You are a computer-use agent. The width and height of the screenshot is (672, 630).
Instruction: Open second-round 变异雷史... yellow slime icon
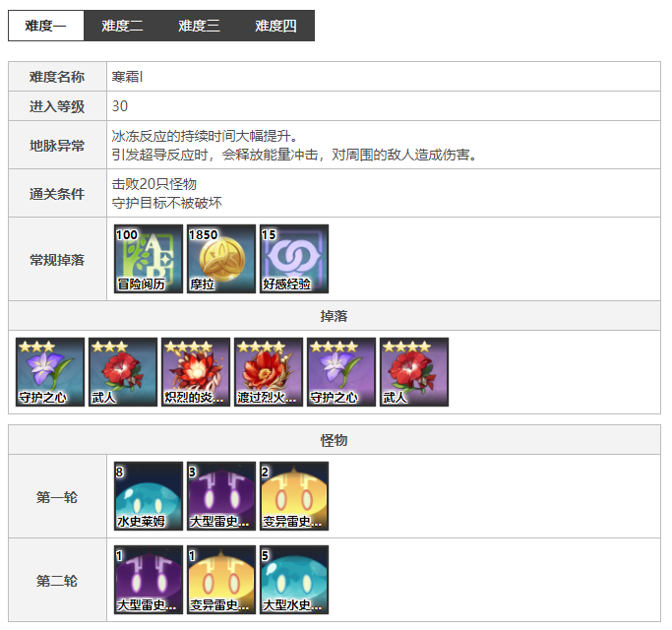pos(221,580)
